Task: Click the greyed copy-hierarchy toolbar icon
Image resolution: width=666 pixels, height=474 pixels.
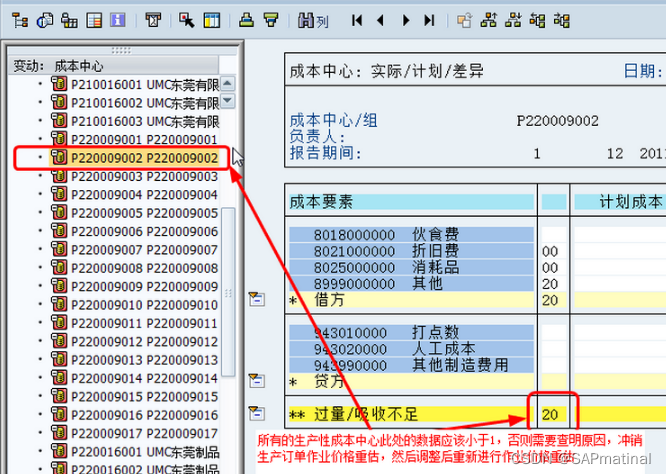Action: point(464,20)
